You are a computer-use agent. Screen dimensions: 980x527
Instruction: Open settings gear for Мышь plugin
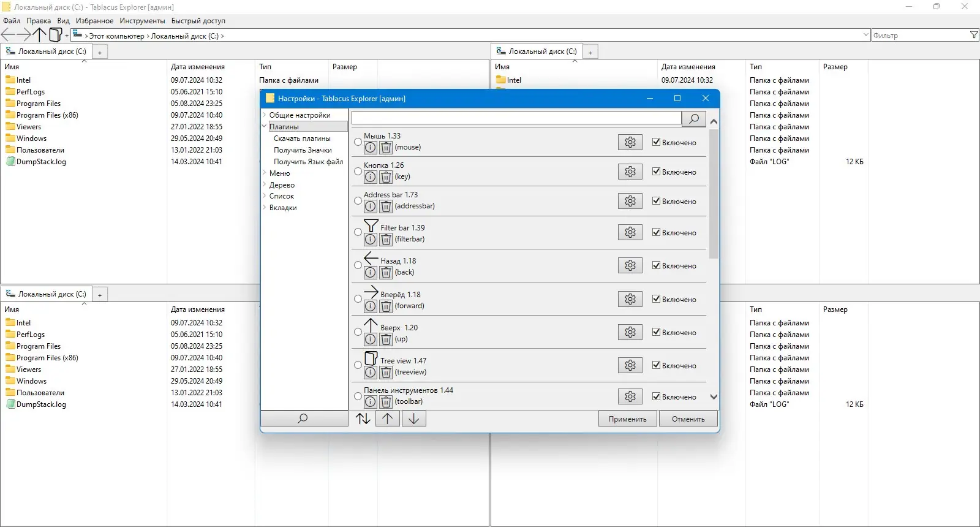pyautogui.click(x=630, y=142)
